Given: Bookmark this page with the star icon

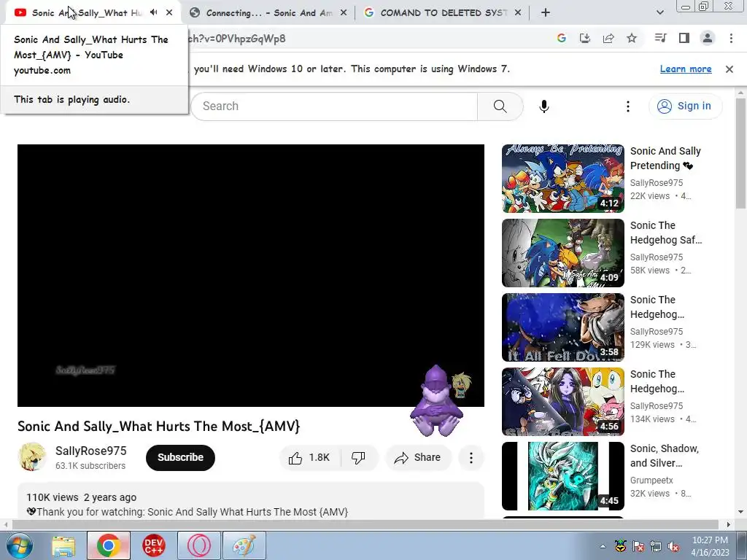Looking at the screenshot, I should [x=632, y=39].
